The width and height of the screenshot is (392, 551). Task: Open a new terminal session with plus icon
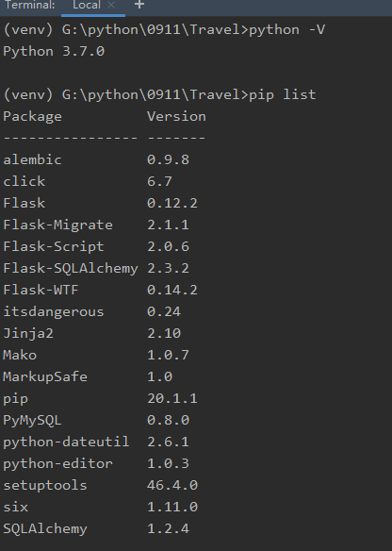139,5
